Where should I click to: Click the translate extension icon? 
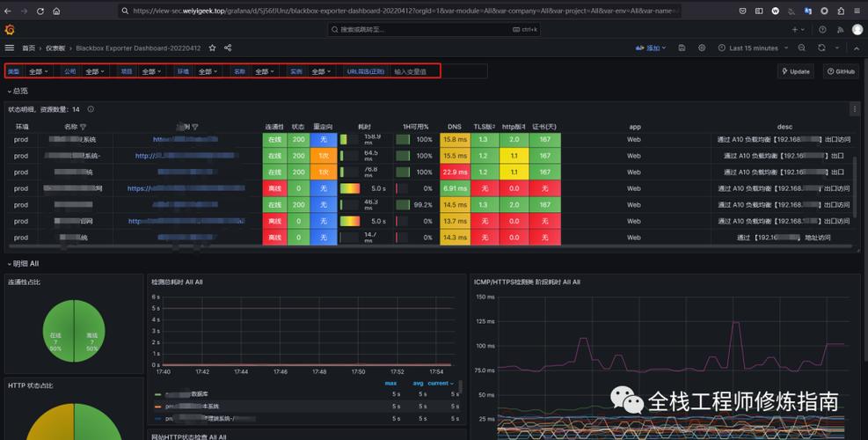[x=808, y=11]
